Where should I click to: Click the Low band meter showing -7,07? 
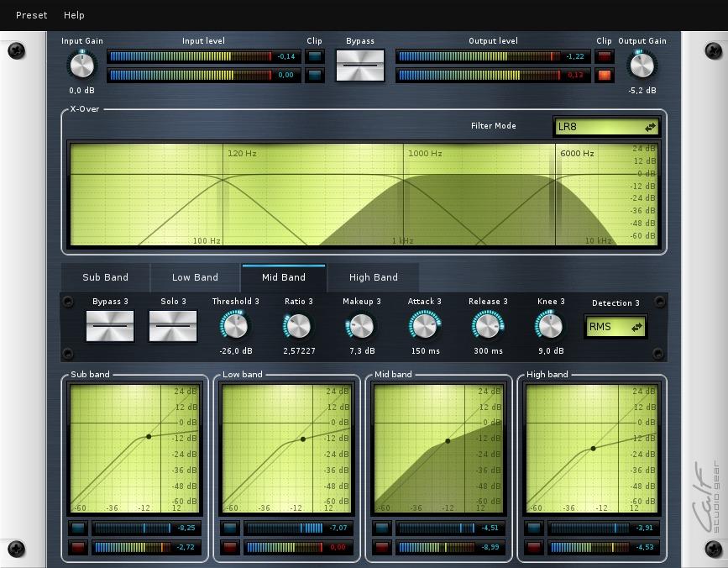click(x=299, y=528)
